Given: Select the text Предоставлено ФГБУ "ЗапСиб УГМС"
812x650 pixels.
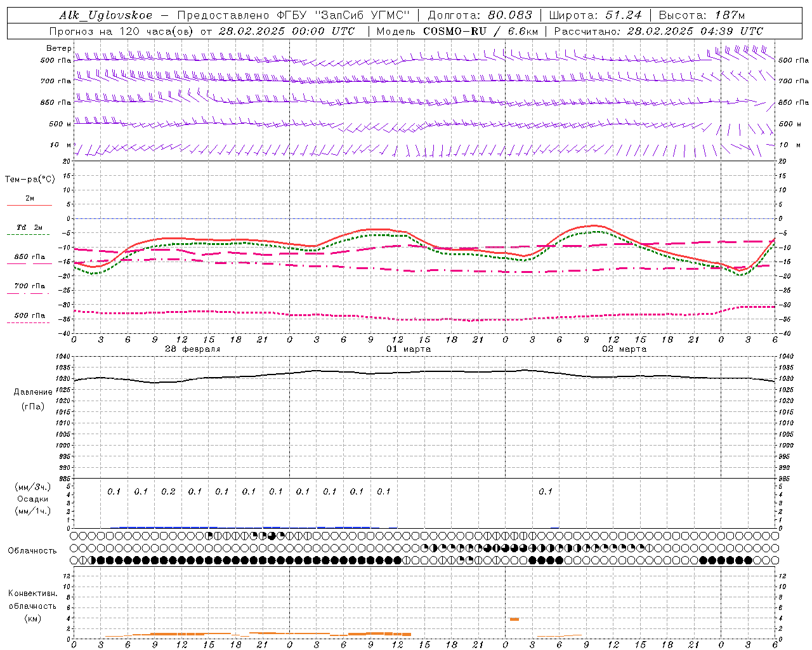Looking at the screenshot, I should point(293,15).
